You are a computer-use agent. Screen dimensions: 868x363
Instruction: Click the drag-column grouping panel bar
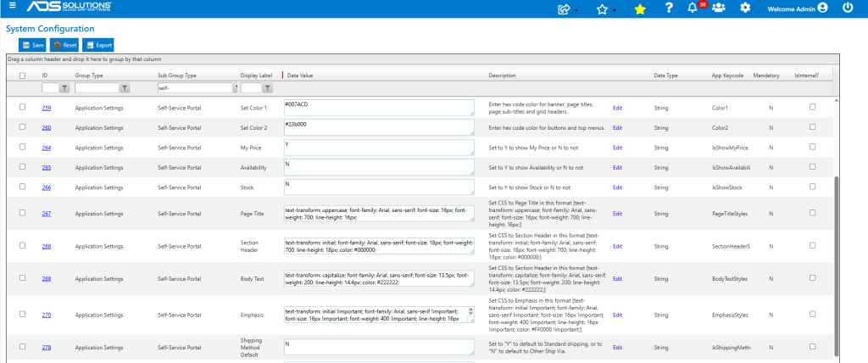coord(423,59)
